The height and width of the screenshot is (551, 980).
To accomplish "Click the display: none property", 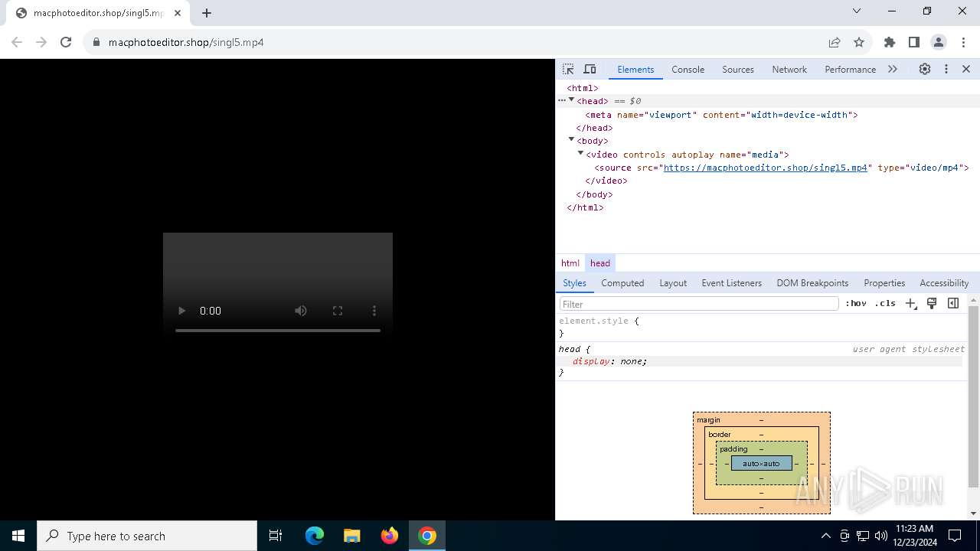I will coord(609,361).
